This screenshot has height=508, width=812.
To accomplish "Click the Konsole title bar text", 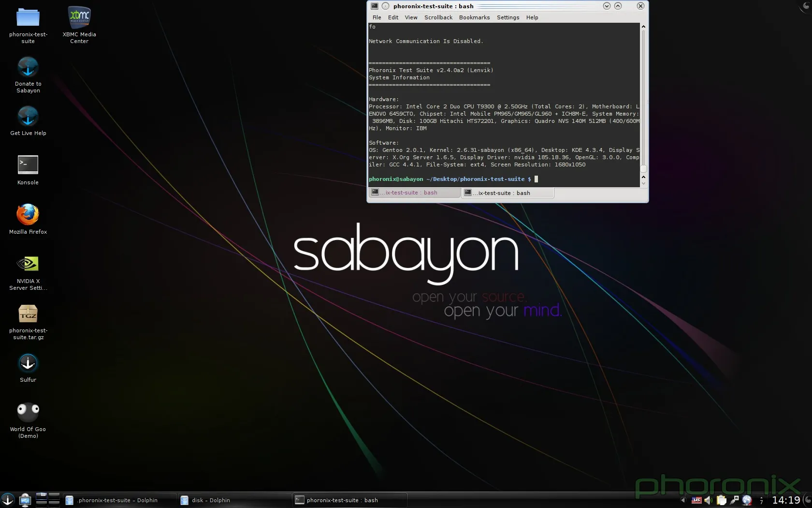I will 434,6.
